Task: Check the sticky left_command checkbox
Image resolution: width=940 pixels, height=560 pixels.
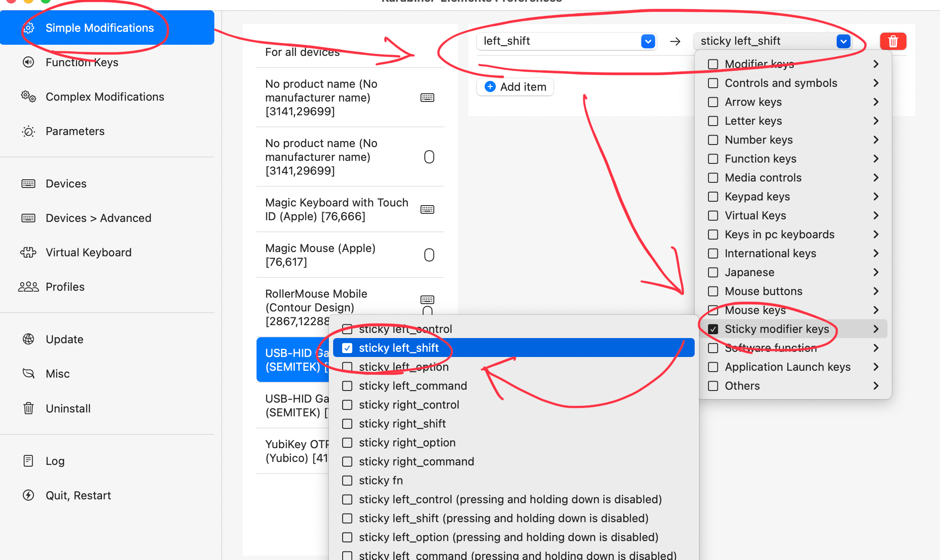Action: [x=347, y=386]
